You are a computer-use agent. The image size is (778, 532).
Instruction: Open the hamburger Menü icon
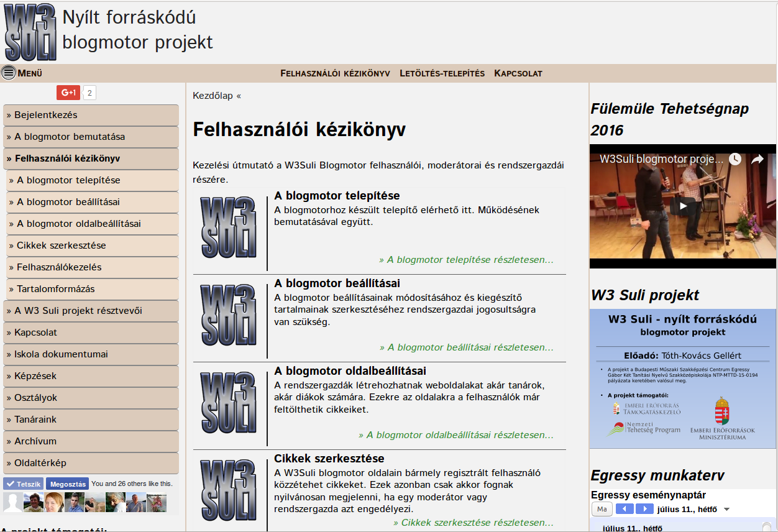pyautogui.click(x=9, y=73)
